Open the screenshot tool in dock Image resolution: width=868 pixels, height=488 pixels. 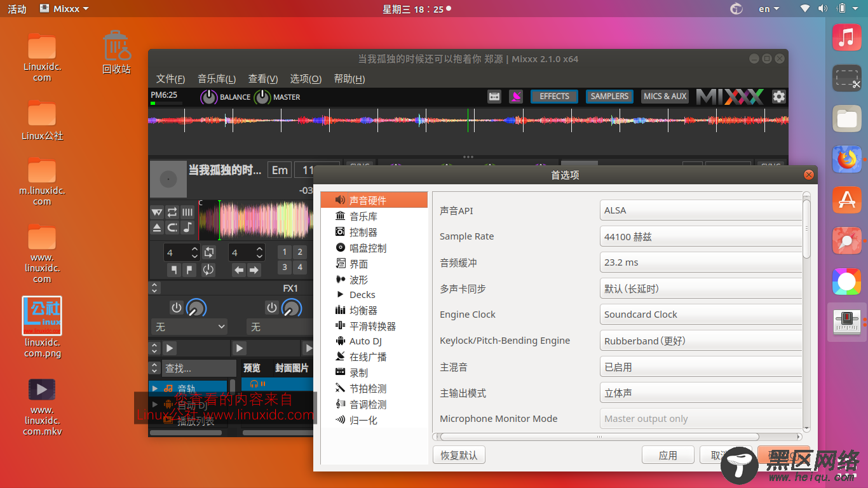click(x=846, y=78)
